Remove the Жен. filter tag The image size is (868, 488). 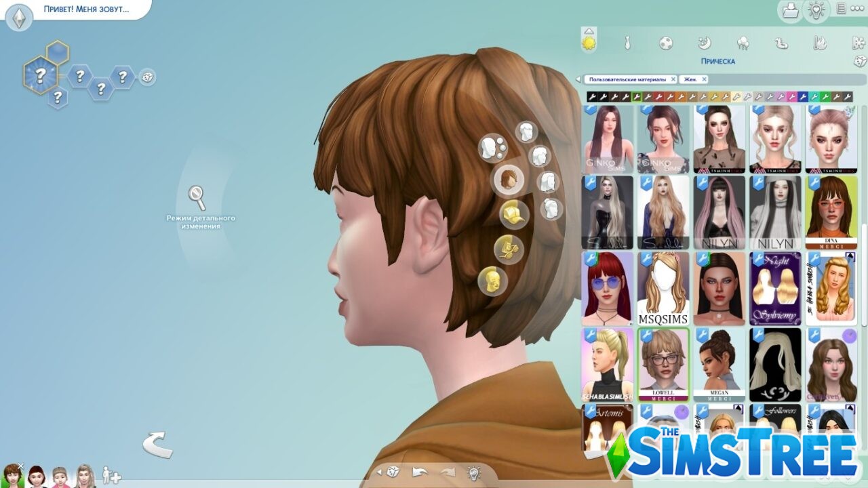point(704,79)
